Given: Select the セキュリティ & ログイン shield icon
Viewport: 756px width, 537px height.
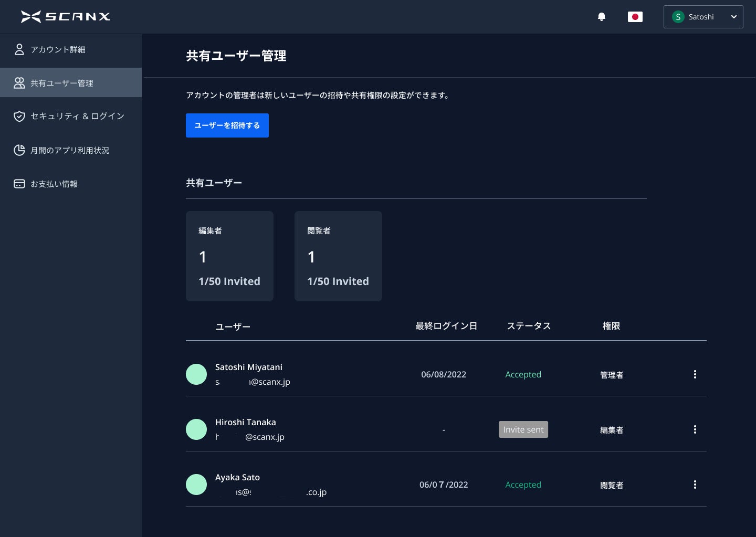Looking at the screenshot, I should point(19,116).
